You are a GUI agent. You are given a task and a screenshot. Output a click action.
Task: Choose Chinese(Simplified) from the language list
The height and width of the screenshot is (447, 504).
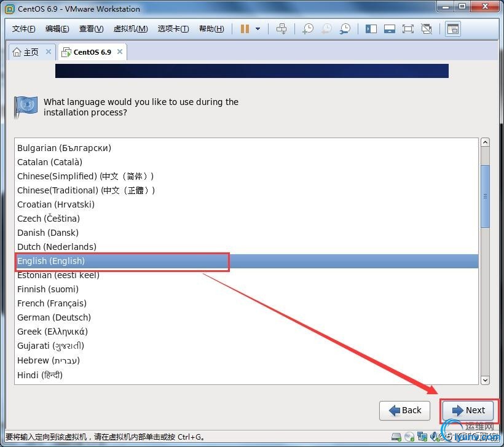pos(246,176)
